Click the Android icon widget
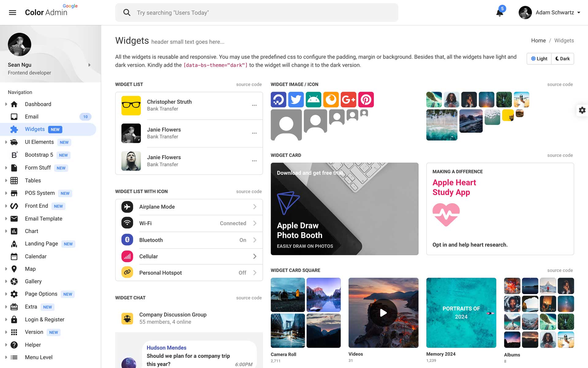Image resolution: width=588 pixels, height=368 pixels. [x=313, y=100]
